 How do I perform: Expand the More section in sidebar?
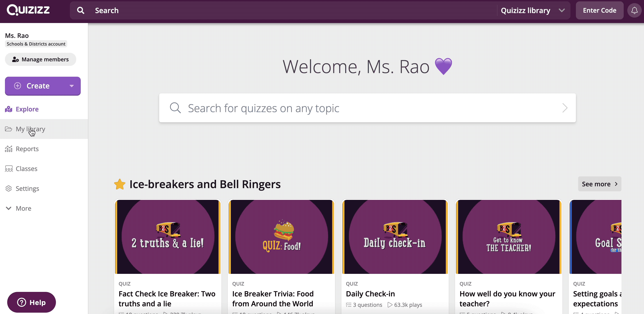pyautogui.click(x=19, y=208)
